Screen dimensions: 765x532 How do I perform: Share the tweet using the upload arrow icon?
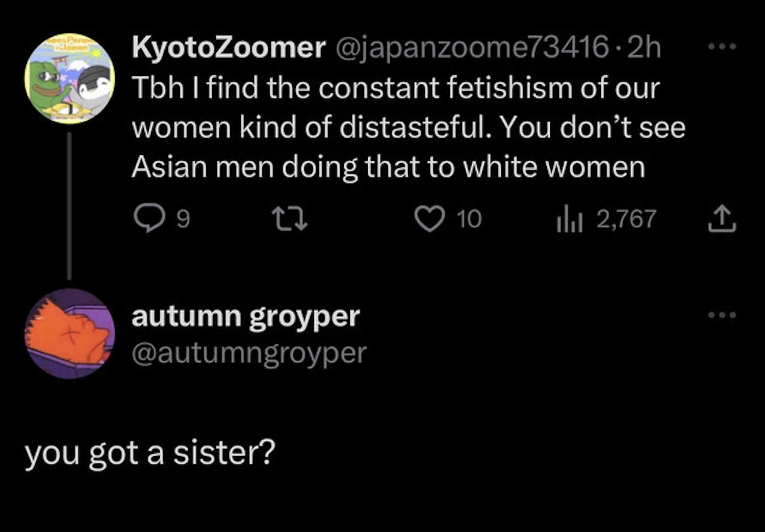[722, 218]
